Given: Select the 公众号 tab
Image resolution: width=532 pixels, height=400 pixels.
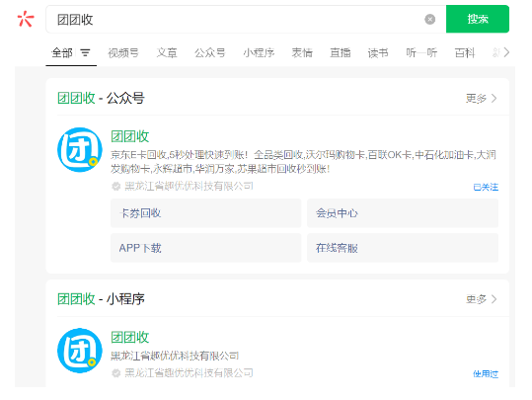Looking at the screenshot, I should click(x=209, y=53).
